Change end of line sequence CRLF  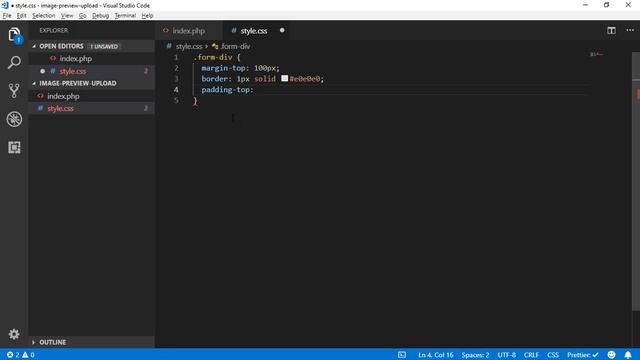pos(531,355)
